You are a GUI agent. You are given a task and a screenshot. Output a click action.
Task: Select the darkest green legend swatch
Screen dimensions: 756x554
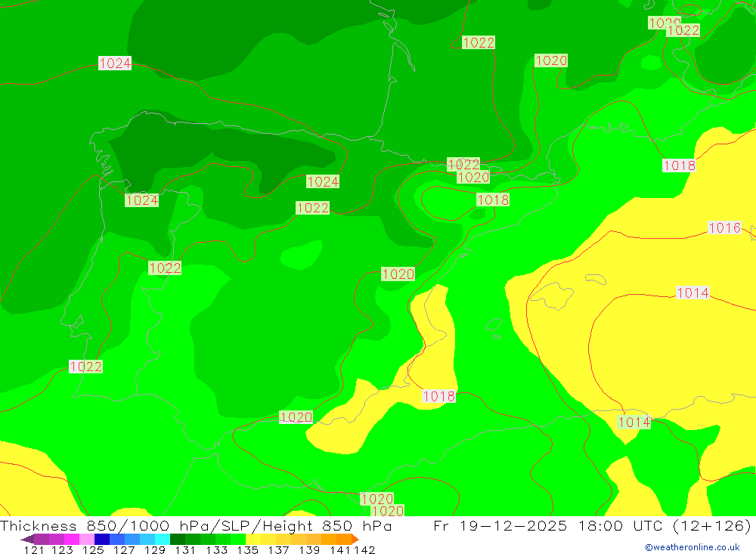tap(178, 539)
